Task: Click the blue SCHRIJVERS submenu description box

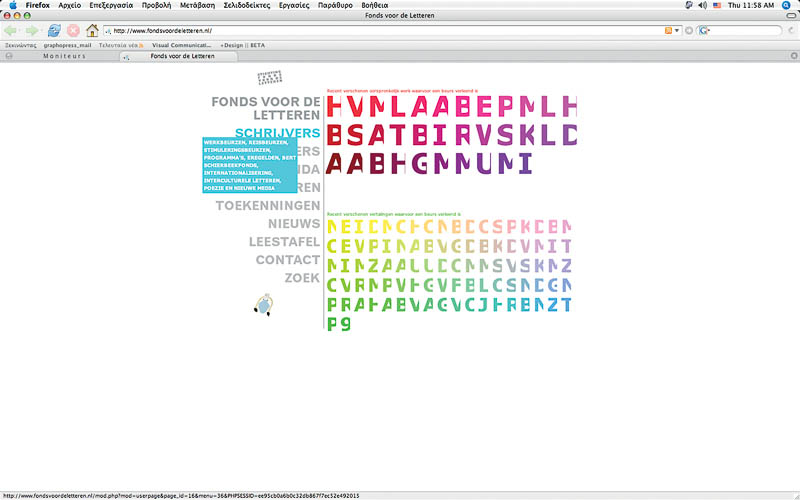Action: (249, 165)
